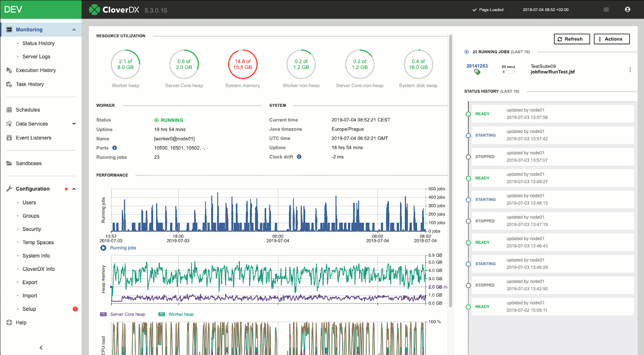Viewport: 644px width, 355px height.
Task: Click the Setup red alert badge
Action: pyautogui.click(x=75, y=309)
